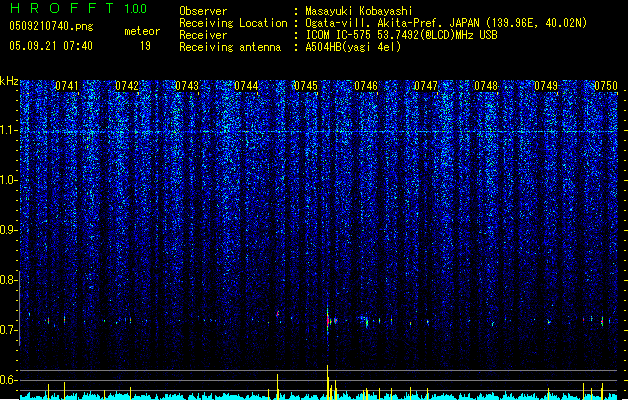Click the 0747 time marker
Viewport: 629px width, 400px height.
(426, 86)
